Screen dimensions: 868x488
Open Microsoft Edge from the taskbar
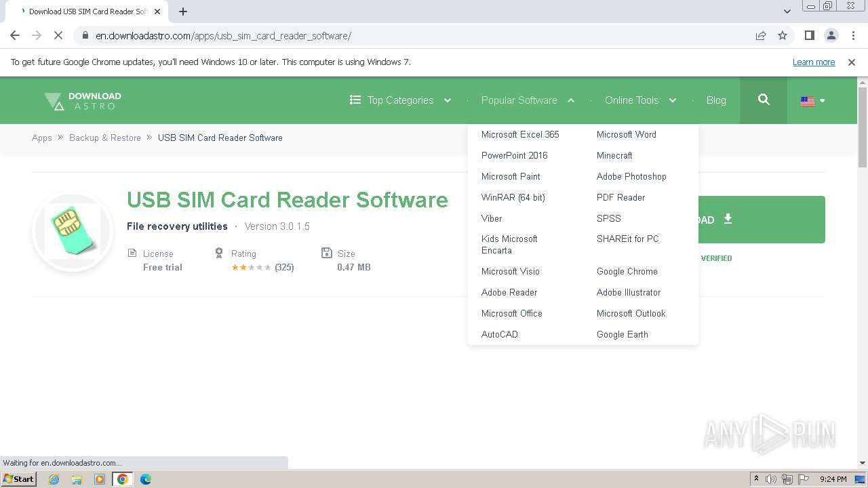[145, 479]
